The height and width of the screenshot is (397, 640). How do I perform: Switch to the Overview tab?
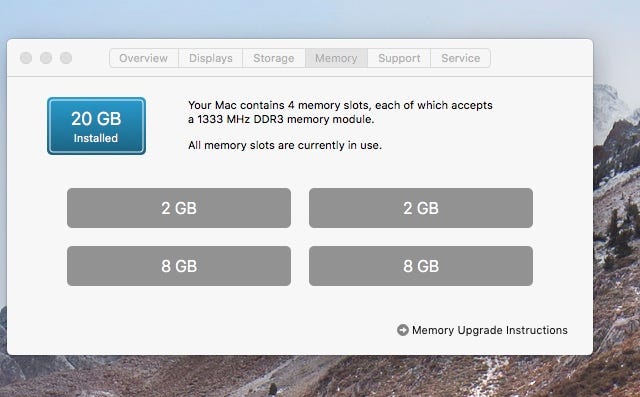pyautogui.click(x=144, y=58)
